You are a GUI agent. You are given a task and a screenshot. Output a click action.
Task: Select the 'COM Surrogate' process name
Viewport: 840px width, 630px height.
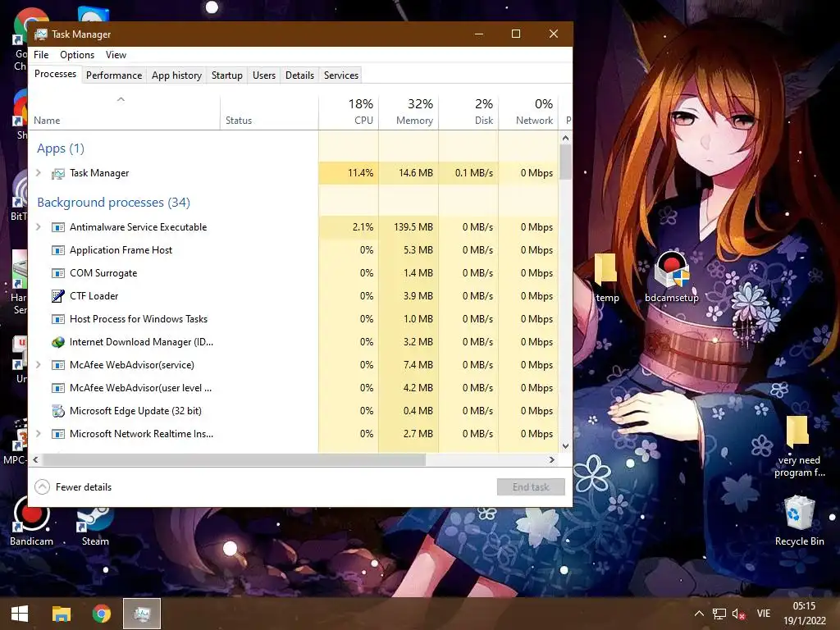(103, 273)
